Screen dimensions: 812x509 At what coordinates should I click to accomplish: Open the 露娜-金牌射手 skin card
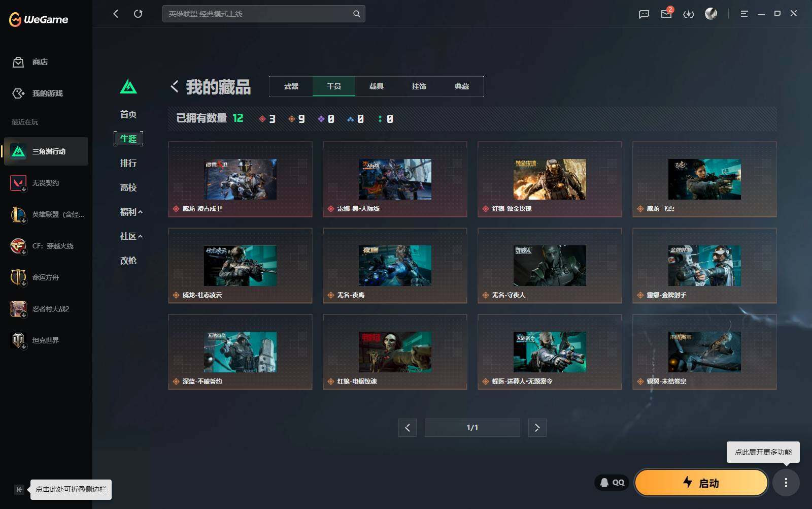(x=704, y=266)
